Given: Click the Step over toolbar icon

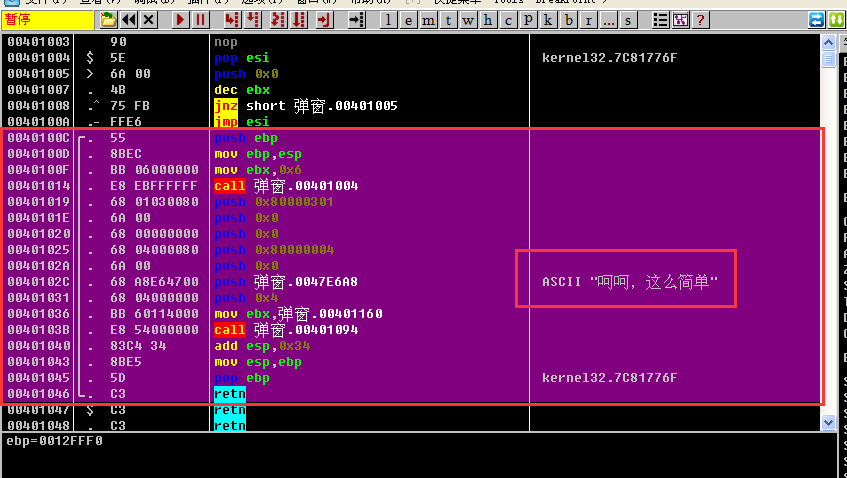Looking at the screenshot, I should [252, 20].
